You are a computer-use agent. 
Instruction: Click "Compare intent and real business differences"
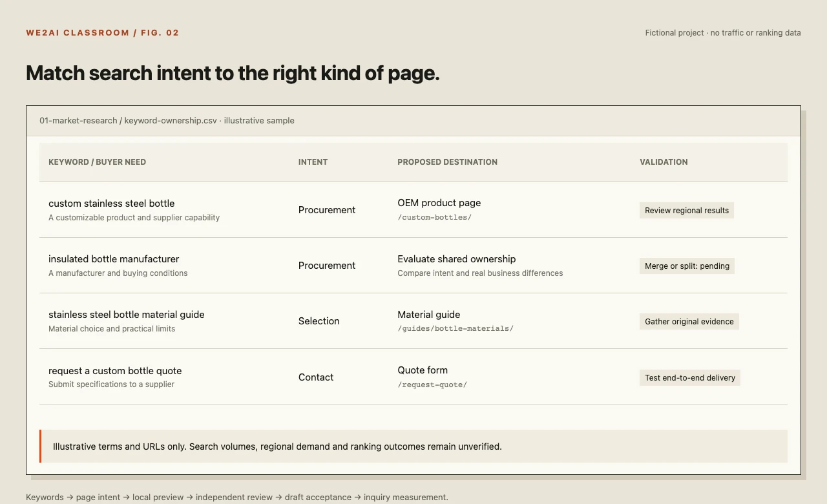[480, 273]
